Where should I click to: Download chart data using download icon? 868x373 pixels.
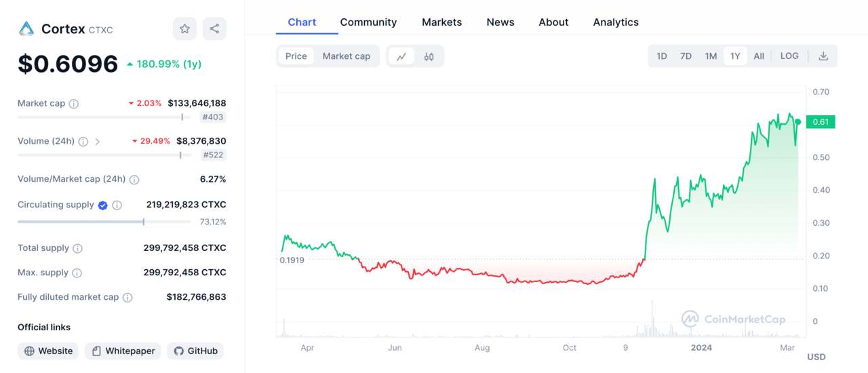coord(823,56)
